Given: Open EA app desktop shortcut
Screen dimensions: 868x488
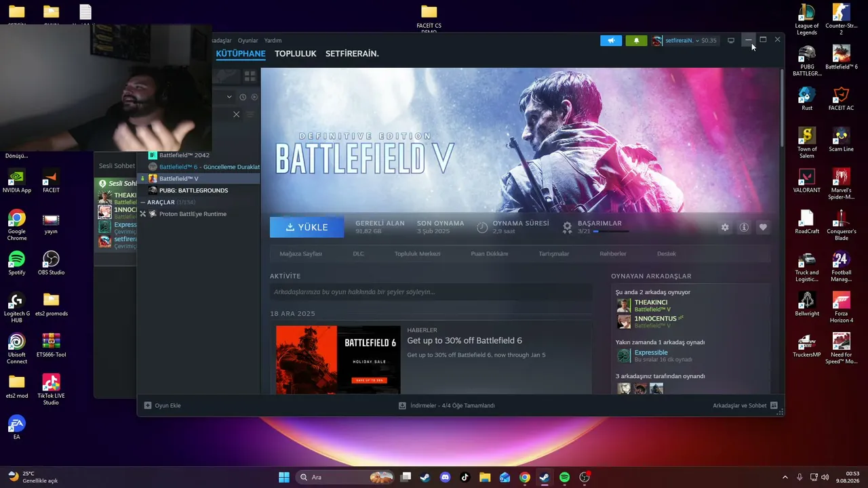Looking at the screenshot, I should coord(17,427).
